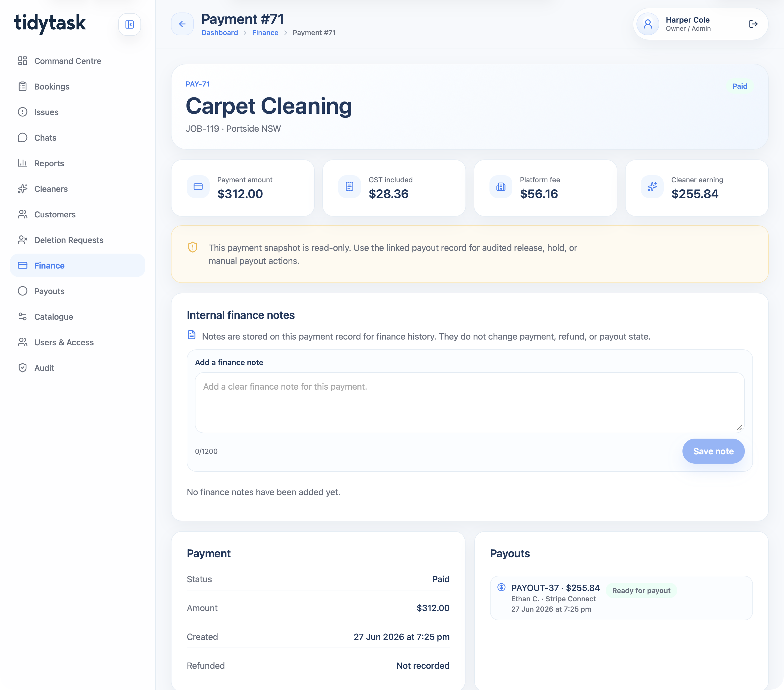The width and height of the screenshot is (784, 690).
Task: Click the Refunded Not recorded value
Action: 423,666
